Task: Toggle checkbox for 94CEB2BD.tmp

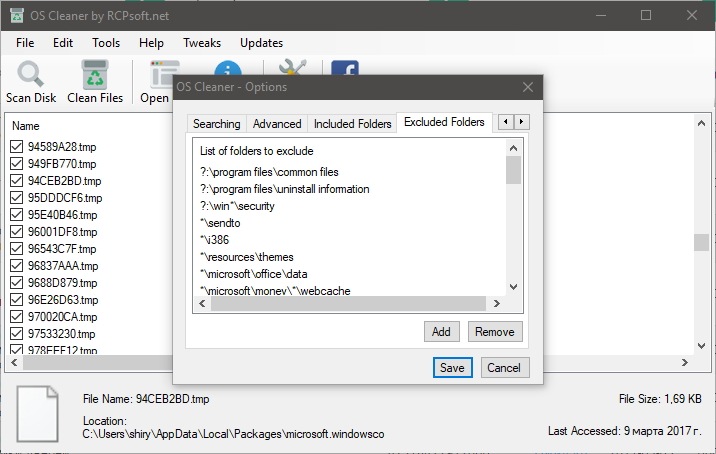Action: pos(16,180)
